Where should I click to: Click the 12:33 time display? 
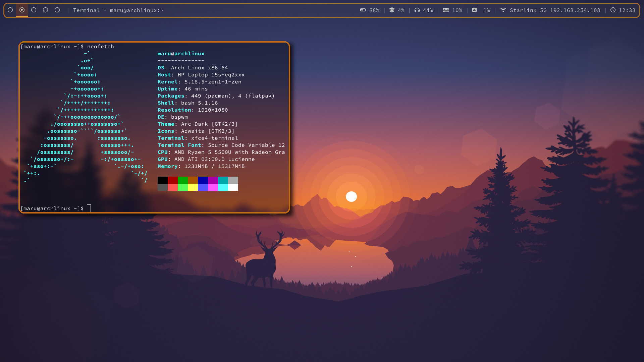click(x=628, y=10)
